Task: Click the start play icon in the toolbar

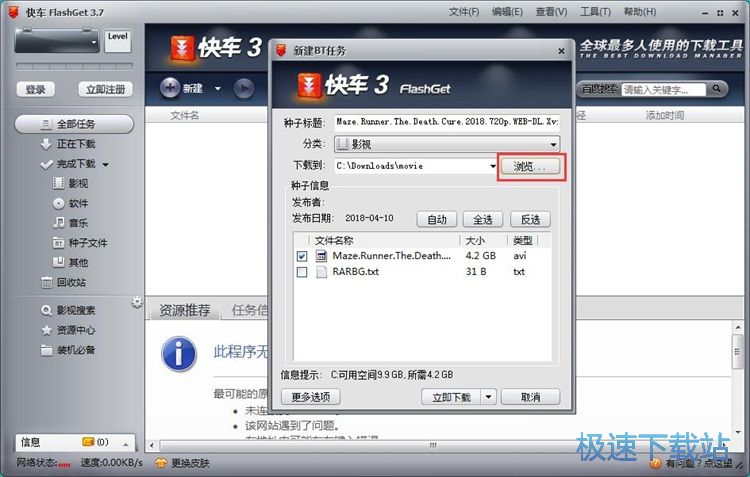Action: 244,89
